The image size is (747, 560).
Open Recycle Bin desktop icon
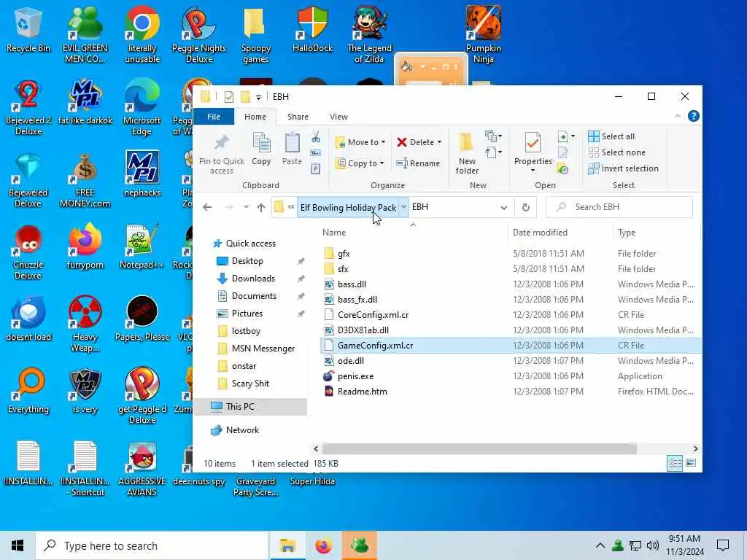tap(28, 29)
